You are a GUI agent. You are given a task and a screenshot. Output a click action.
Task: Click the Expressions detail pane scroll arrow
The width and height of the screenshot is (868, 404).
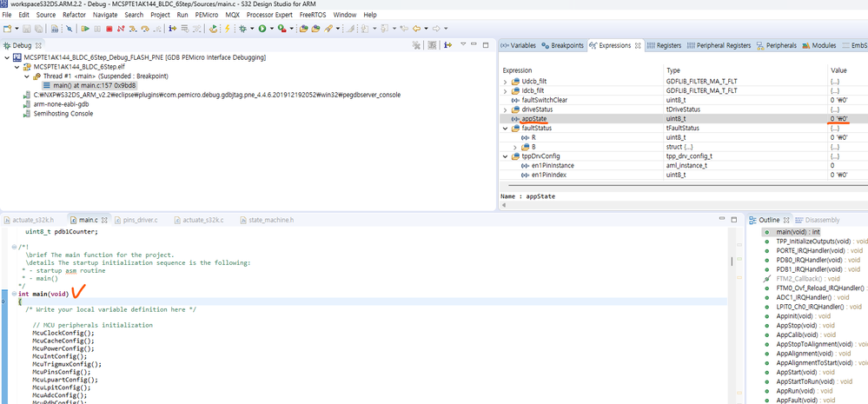click(503, 205)
